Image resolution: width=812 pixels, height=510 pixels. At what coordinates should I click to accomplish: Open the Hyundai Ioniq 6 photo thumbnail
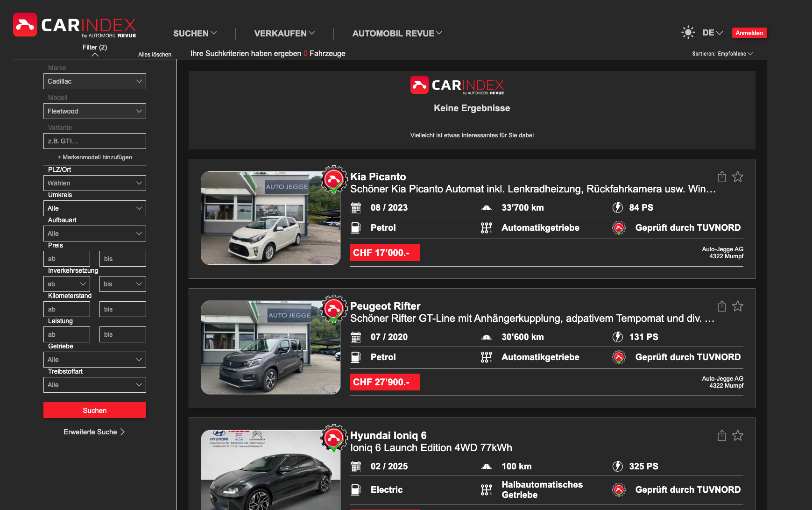click(271, 470)
